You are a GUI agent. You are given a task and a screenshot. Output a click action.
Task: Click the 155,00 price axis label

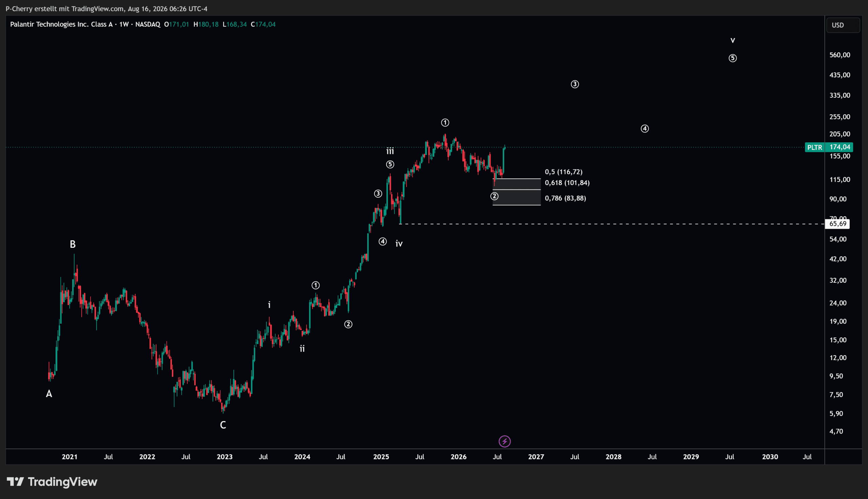pos(840,156)
